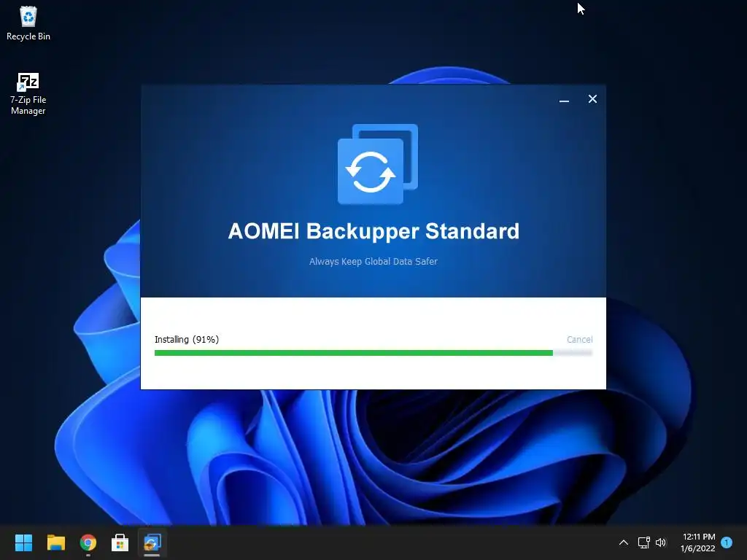This screenshot has width=747, height=560.
Task: Click the "Installing (91%)" status text
Action: (x=187, y=340)
